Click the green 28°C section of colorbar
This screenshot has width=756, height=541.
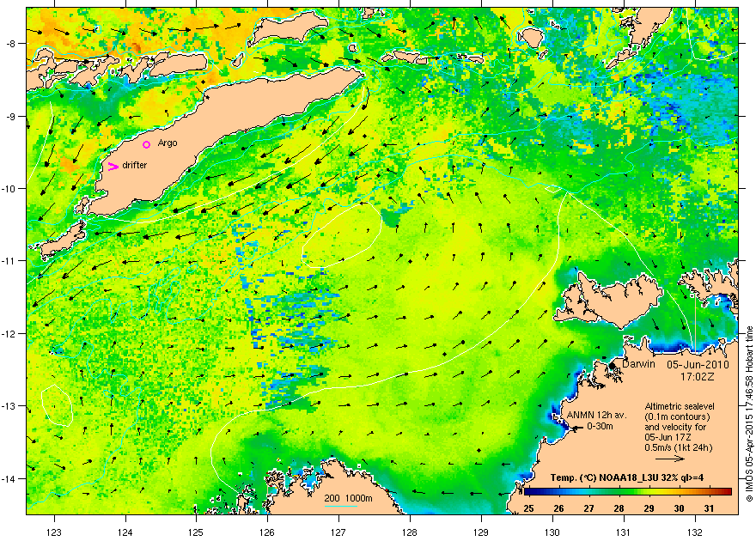619,492
